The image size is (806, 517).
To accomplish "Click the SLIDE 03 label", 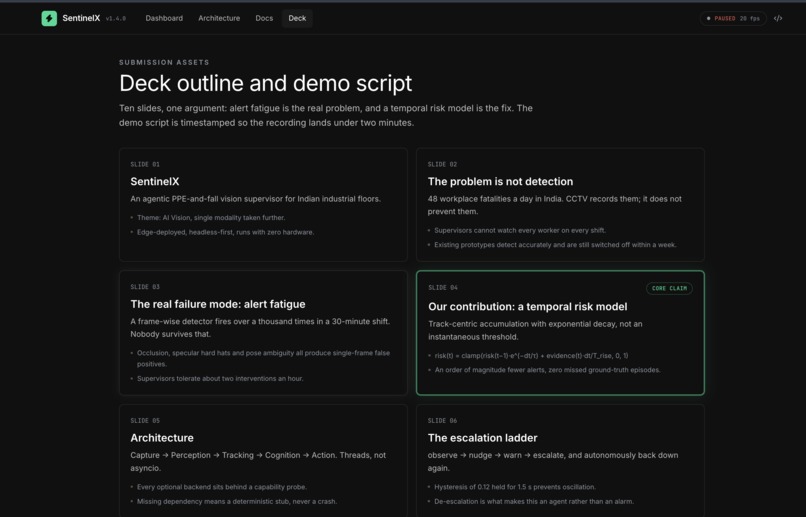I will pos(145,287).
